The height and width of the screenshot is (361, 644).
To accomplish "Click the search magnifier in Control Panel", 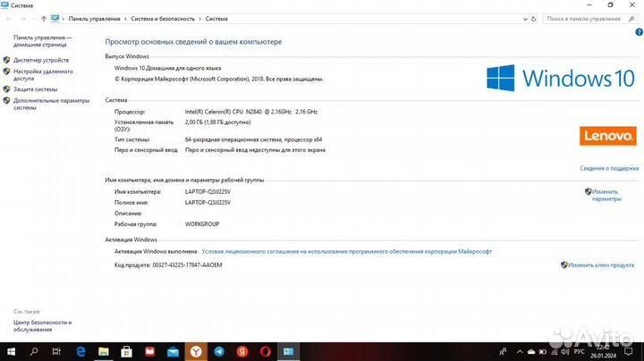I will (x=631, y=19).
